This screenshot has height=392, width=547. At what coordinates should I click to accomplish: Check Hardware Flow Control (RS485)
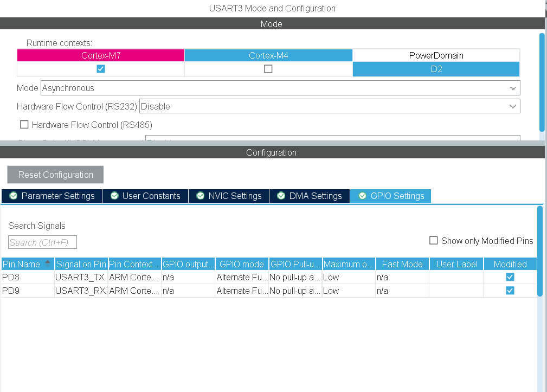pyautogui.click(x=24, y=124)
